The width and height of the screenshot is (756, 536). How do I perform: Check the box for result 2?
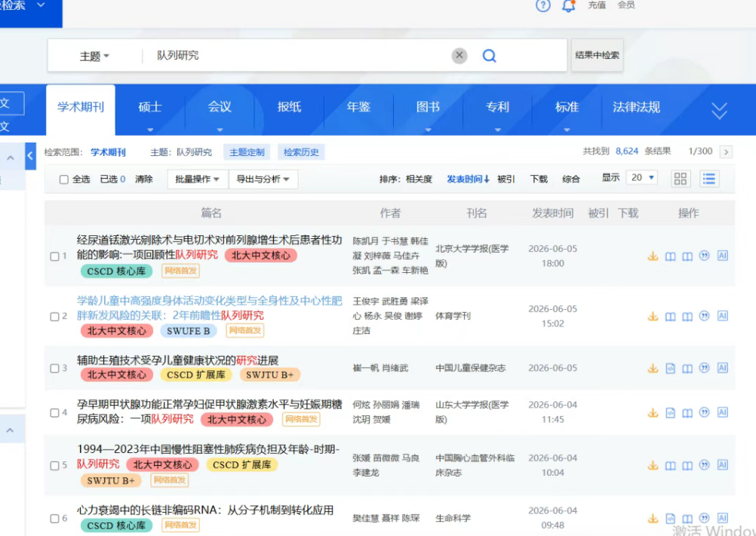click(54, 317)
